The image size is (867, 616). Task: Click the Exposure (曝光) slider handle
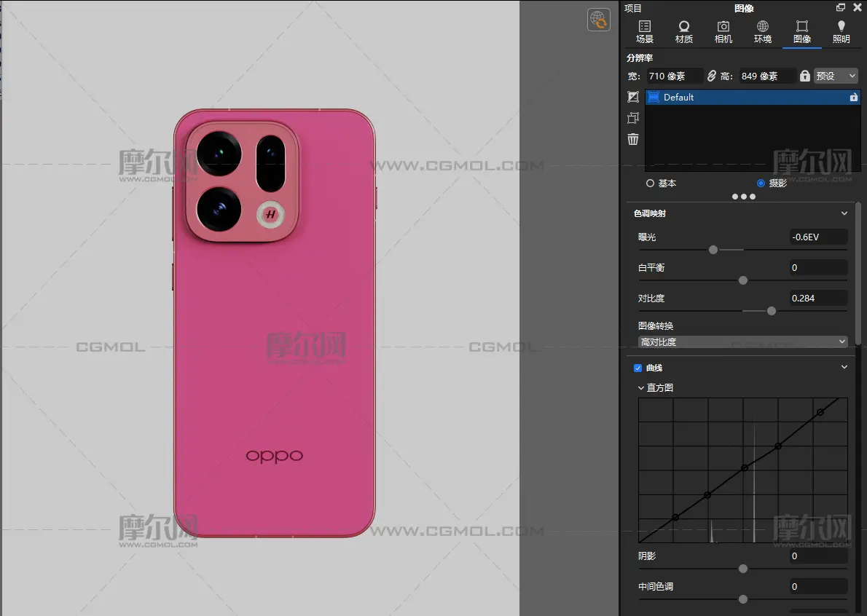point(713,250)
